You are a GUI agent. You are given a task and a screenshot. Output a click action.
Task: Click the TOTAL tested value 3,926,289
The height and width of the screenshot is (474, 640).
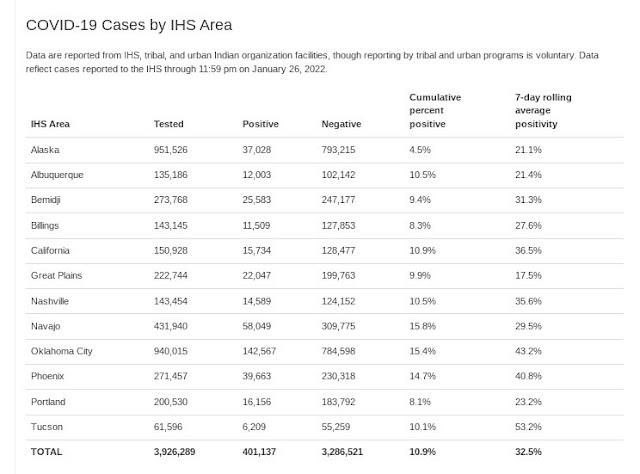(175, 452)
